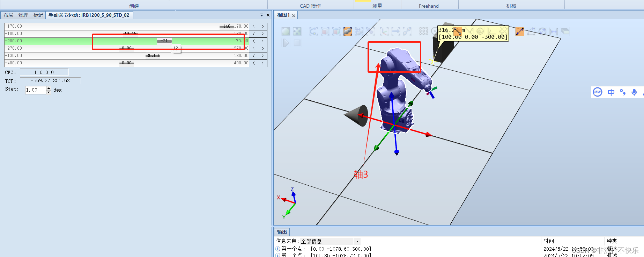Enable the snap gravity circle icon

point(480,31)
